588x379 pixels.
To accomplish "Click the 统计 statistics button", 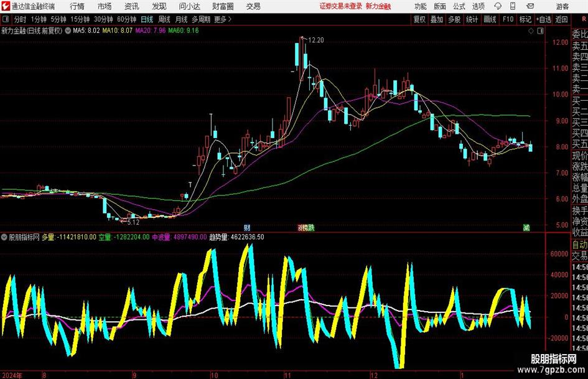I will 472,19.
